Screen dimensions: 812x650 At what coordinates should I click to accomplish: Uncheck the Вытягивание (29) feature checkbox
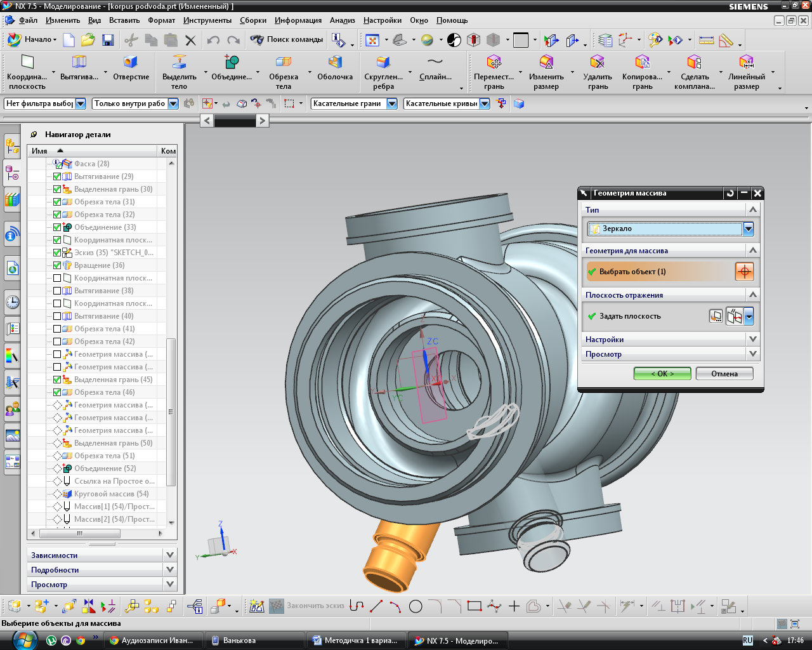57,176
